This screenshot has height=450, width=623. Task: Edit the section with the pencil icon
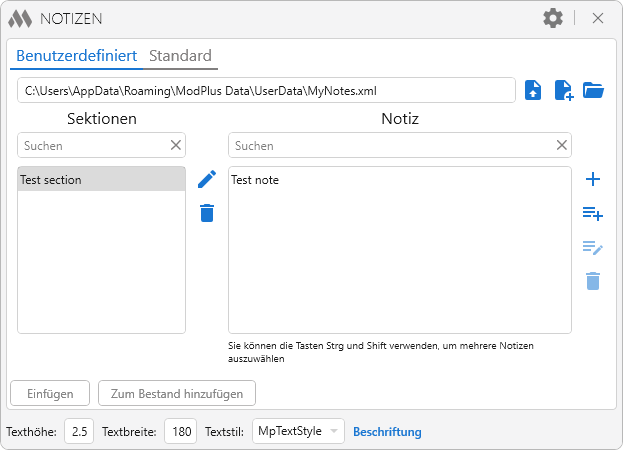(x=207, y=179)
